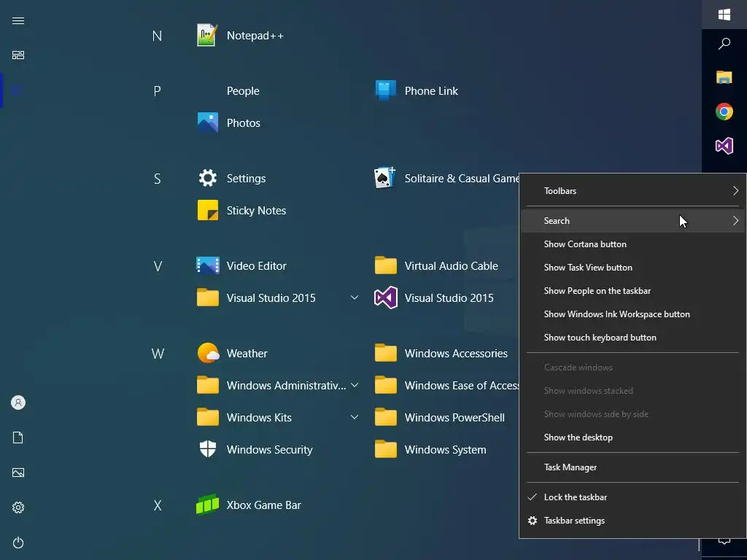Open Pictures icon in sidebar
Viewport: 747px width, 560px height.
point(18,472)
